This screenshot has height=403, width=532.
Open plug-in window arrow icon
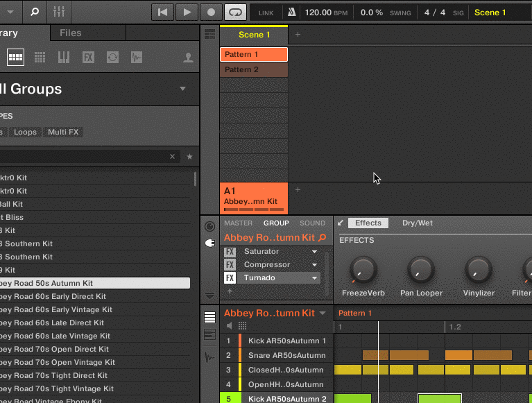(x=341, y=223)
